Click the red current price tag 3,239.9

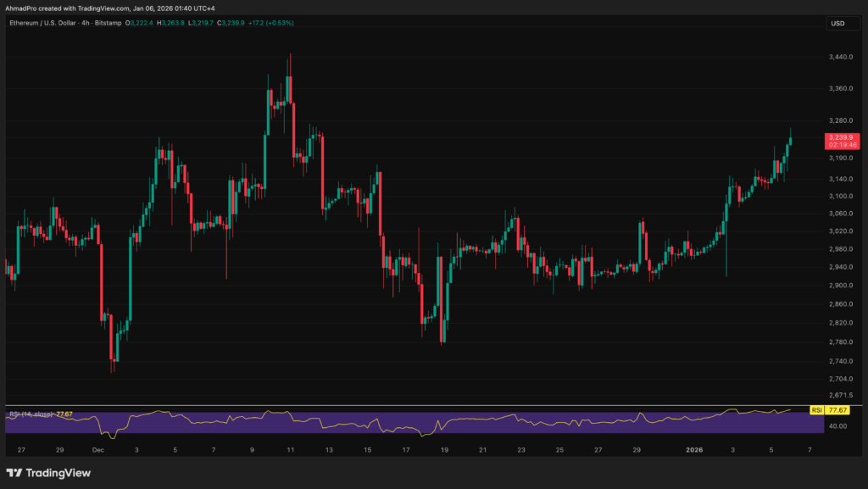point(843,137)
